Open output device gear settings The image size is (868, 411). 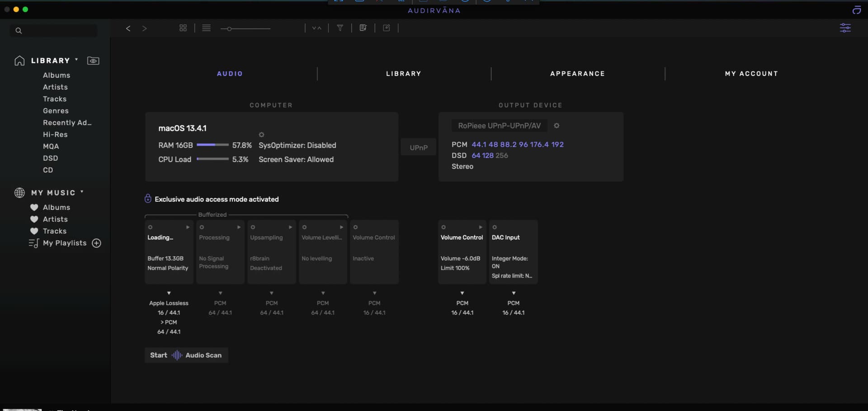click(557, 126)
